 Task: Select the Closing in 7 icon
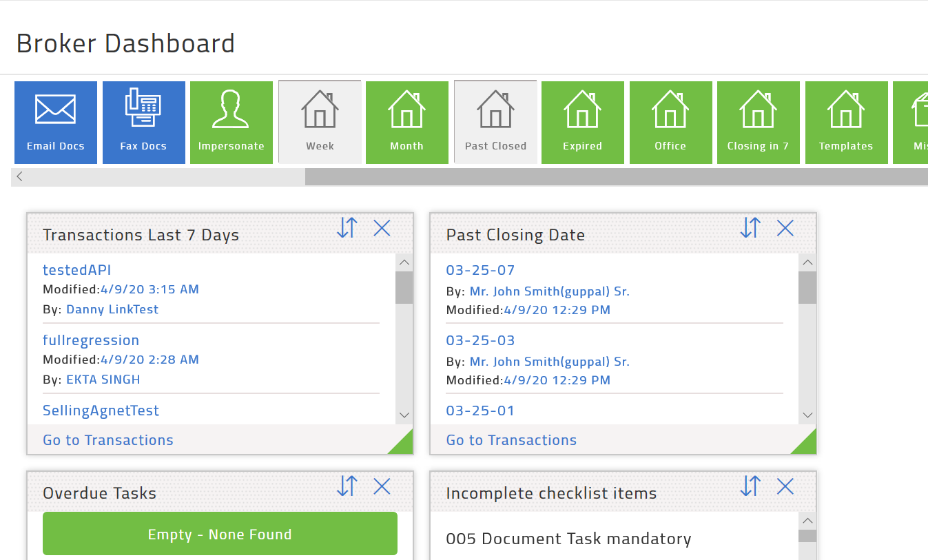tap(758, 122)
